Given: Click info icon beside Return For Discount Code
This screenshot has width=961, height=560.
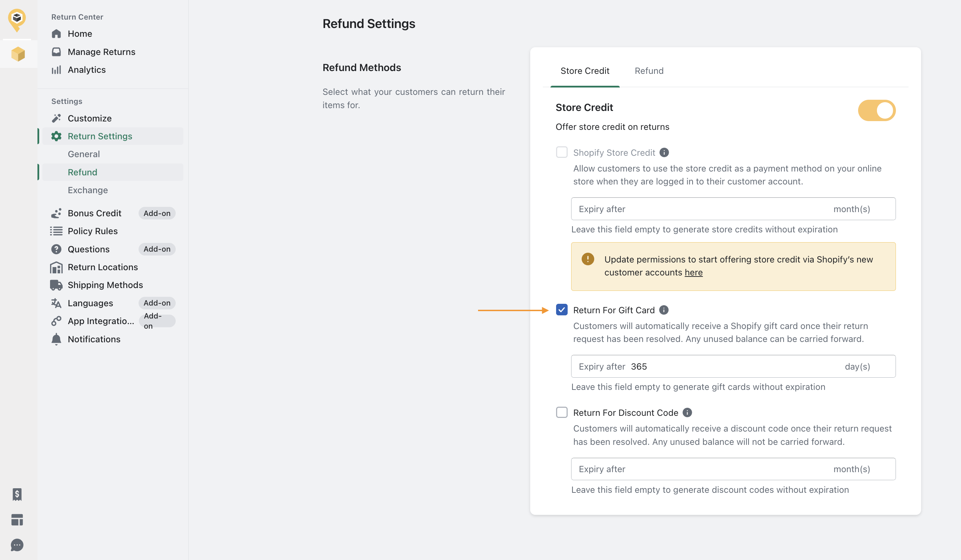Looking at the screenshot, I should click(687, 412).
